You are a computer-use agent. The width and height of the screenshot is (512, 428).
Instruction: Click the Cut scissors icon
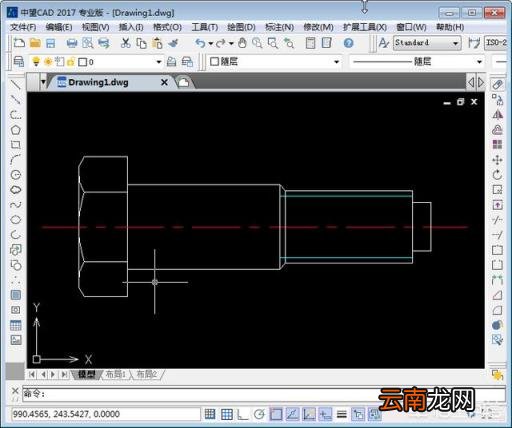click(x=125, y=43)
